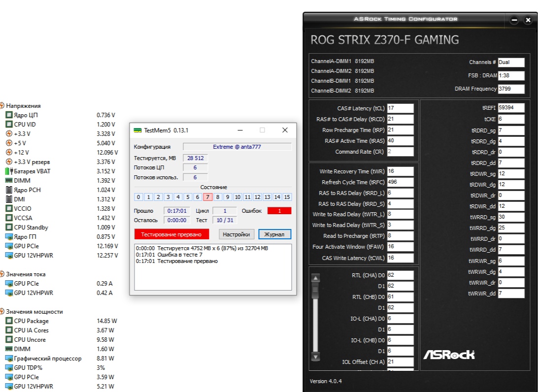Screen dimensions: 538x392
Task: Click the Прошло time field 0:17:01
Action: point(177,211)
